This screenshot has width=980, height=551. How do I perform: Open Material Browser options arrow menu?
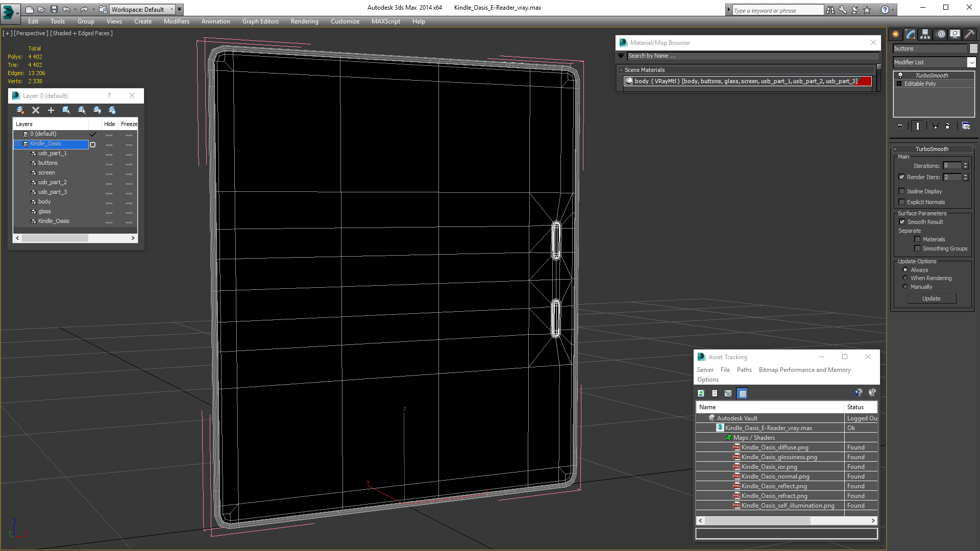click(621, 56)
